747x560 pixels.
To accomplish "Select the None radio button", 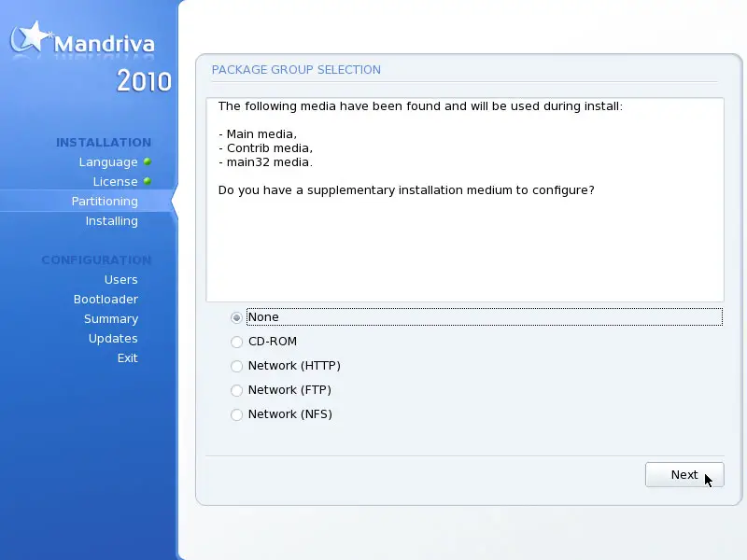I will click(x=237, y=317).
